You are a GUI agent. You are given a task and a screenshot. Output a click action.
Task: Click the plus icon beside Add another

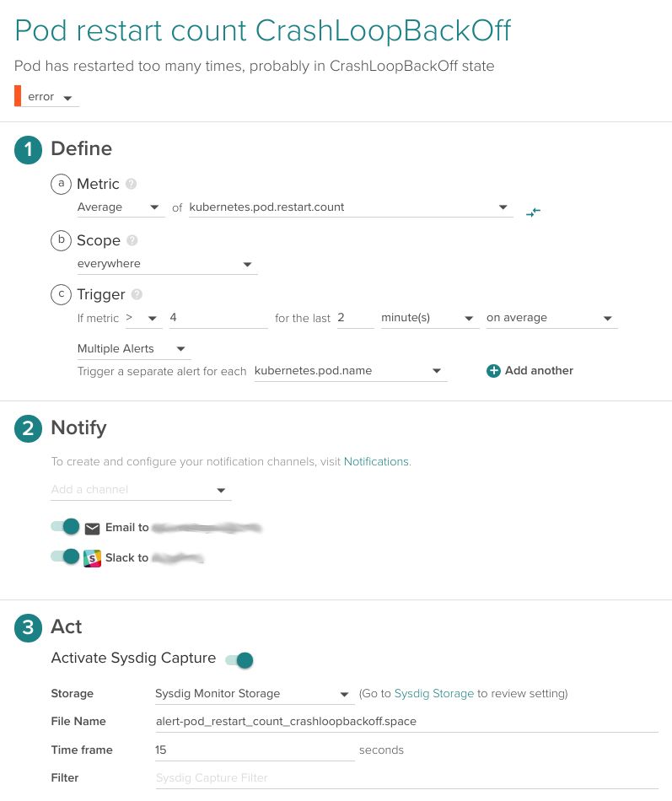[x=493, y=371]
